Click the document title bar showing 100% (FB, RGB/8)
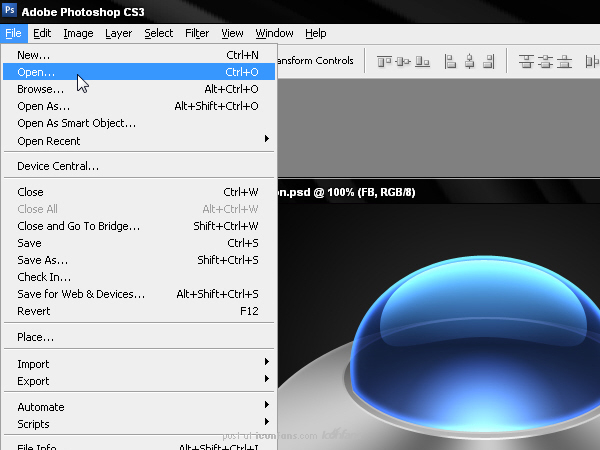Screen dimensions: 600x450 pyautogui.click(x=439, y=192)
